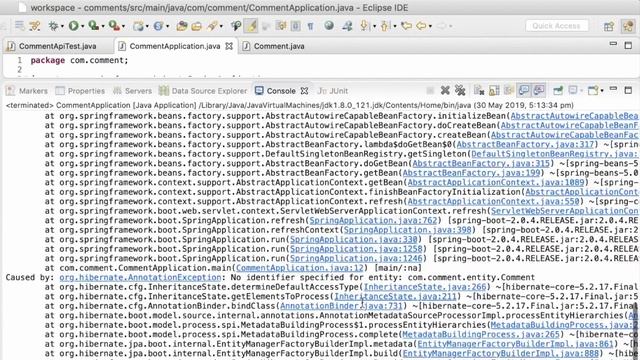Click the Skip All Breakpoints icon
The height and width of the screenshot is (360, 640).
coord(34,26)
